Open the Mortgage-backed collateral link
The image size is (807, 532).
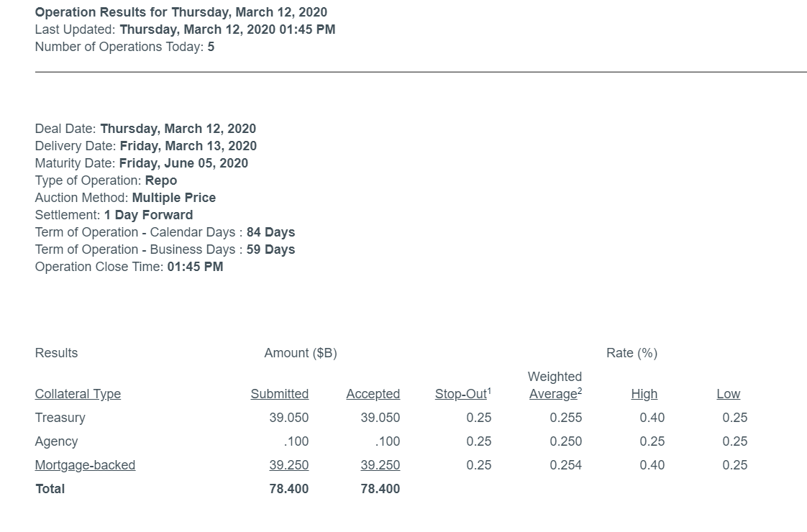[x=85, y=465]
